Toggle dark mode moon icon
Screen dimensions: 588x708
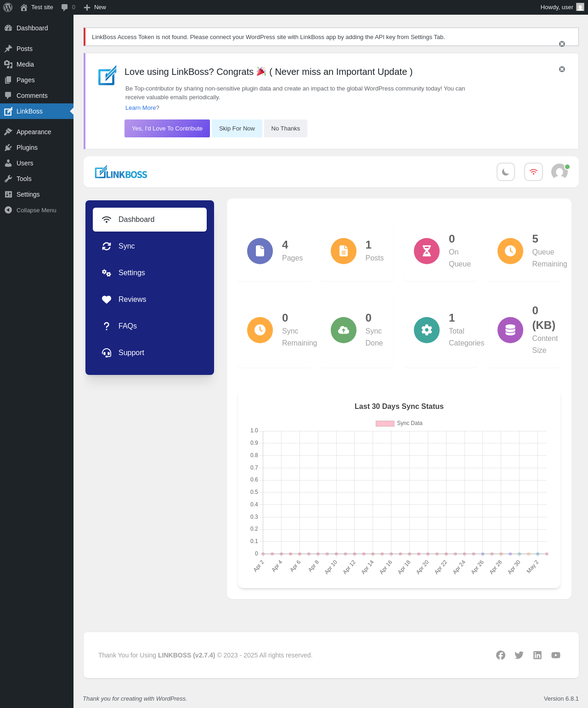coord(506,172)
